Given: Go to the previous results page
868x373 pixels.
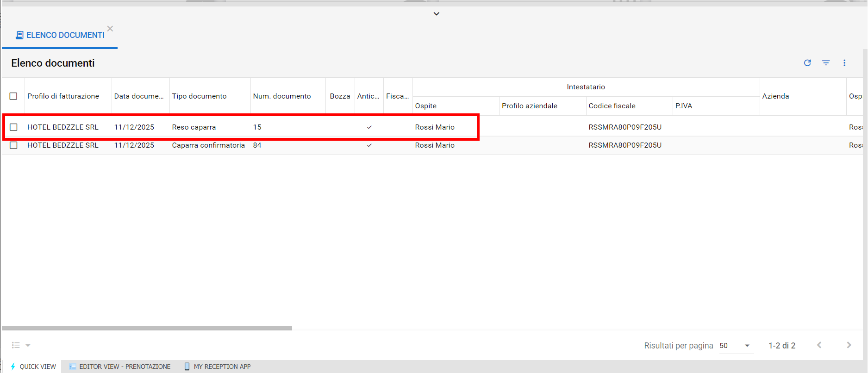Looking at the screenshot, I should point(819,345).
